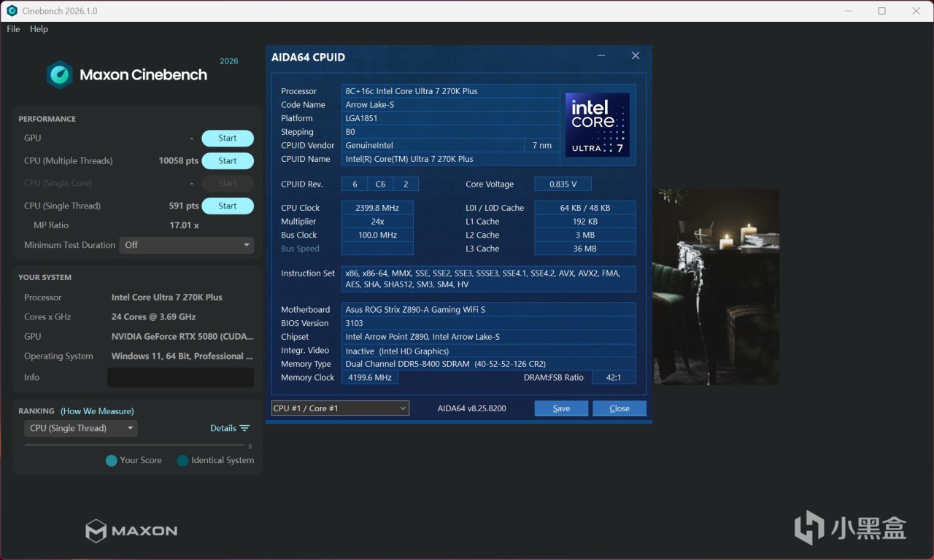Click the MP Ratio value 17.01 x
The width and height of the screenshot is (934, 560).
185,225
